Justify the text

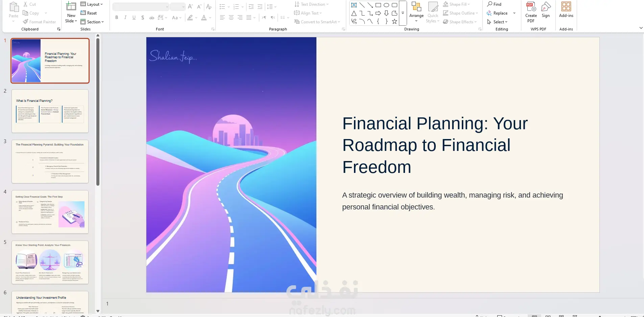(249, 18)
